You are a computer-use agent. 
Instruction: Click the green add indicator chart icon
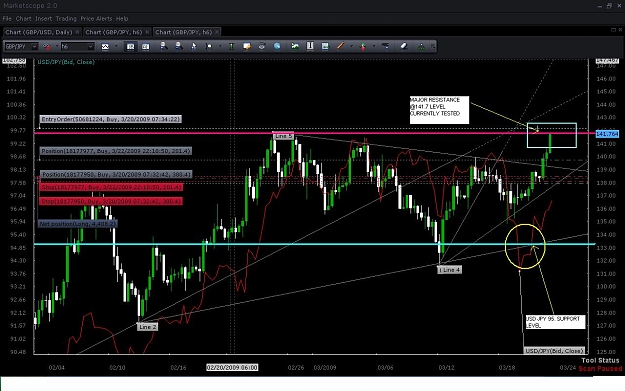click(x=295, y=46)
